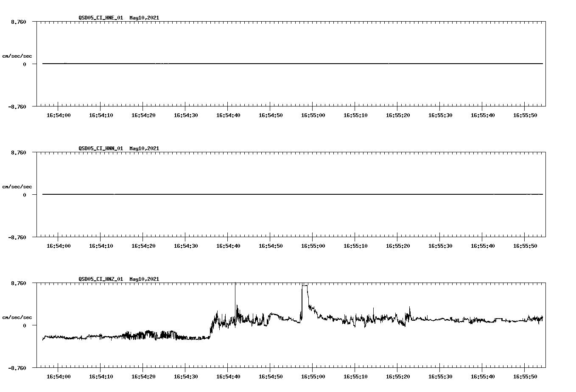Click the cm/sec/sec label on middle plot

click(x=17, y=186)
